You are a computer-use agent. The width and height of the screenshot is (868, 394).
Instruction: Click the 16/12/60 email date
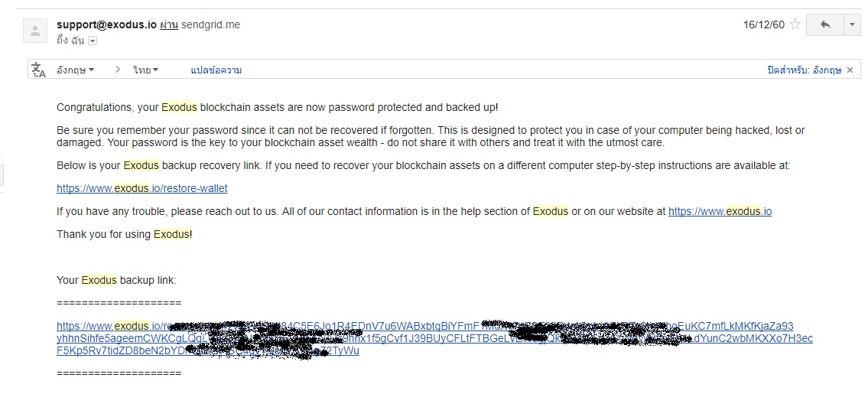764,24
